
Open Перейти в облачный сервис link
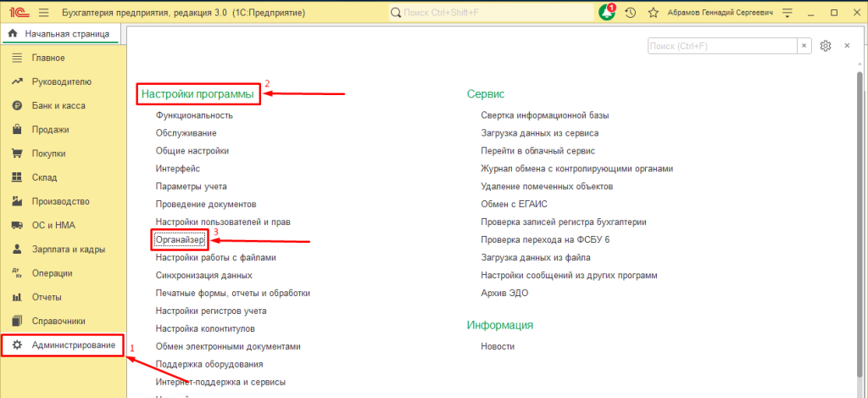pyautogui.click(x=538, y=151)
